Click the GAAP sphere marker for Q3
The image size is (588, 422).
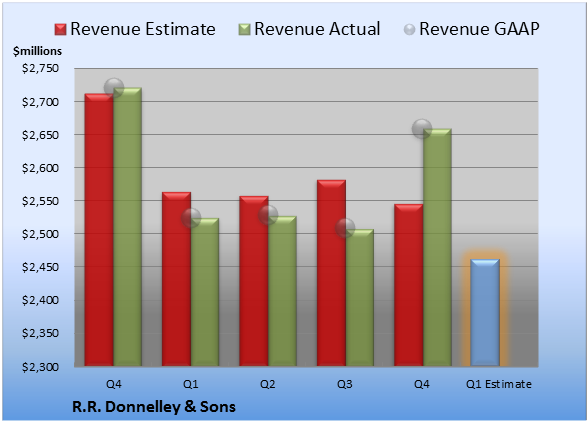pyautogui.click(x=345, y=228)
